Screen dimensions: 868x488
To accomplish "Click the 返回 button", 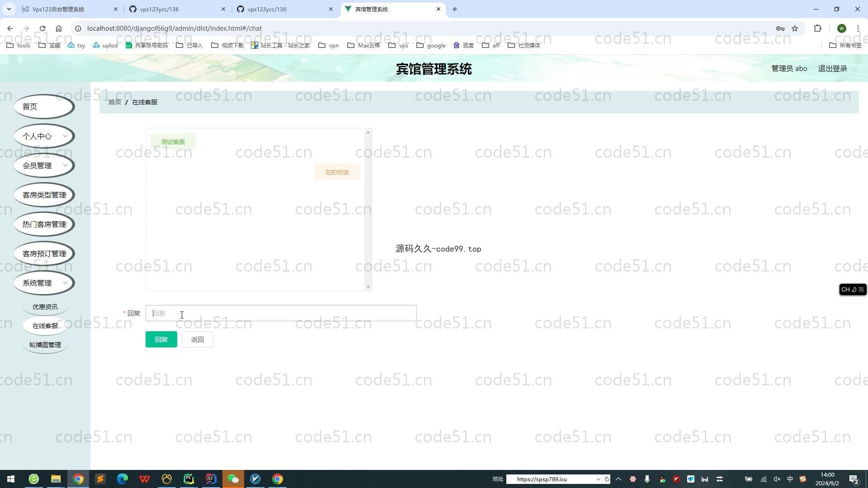I will pos(197,339).
